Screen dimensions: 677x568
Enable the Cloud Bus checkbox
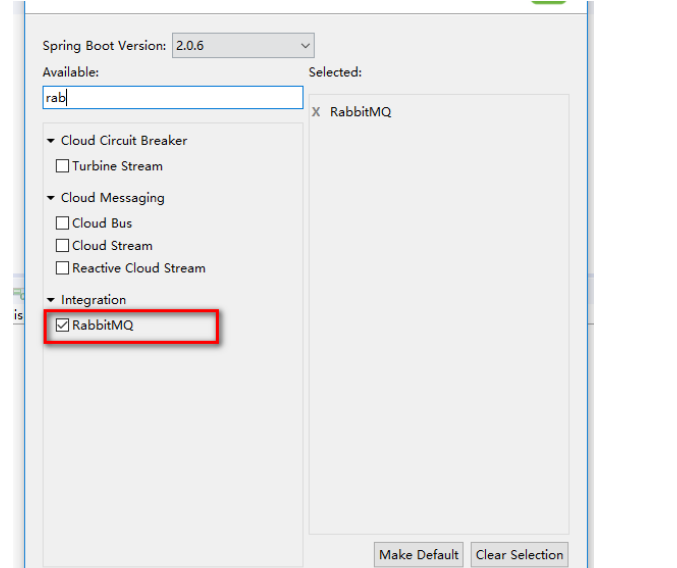(x=62, y=223)
